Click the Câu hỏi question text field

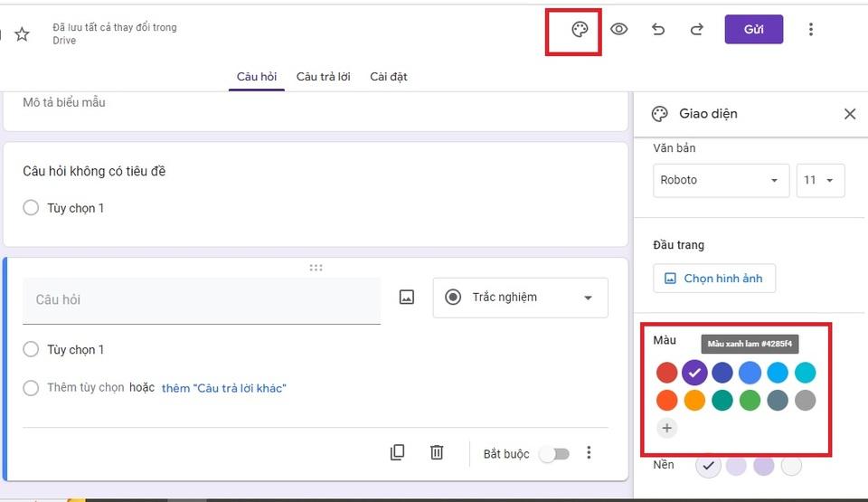point(201,299)
